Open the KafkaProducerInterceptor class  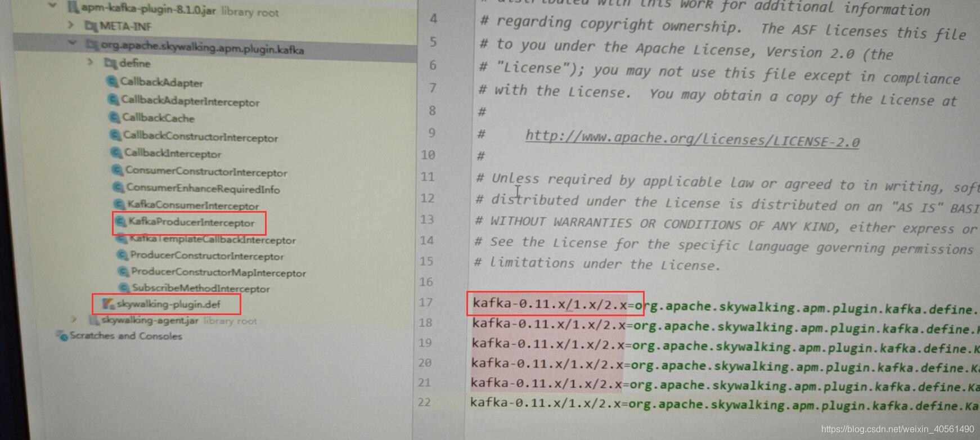pyautogui.click(x=191, y=222)
